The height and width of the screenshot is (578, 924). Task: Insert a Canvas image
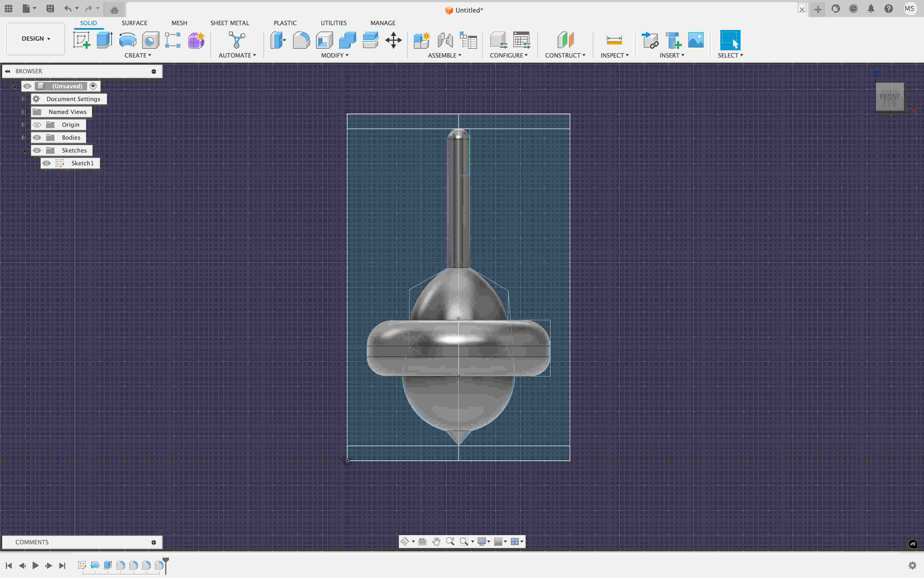coord(696,40)
